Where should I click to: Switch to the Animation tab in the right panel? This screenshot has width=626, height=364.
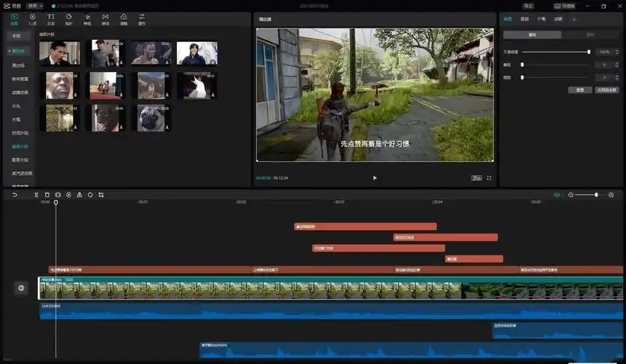pyautogui.click(x=558, y=19)
